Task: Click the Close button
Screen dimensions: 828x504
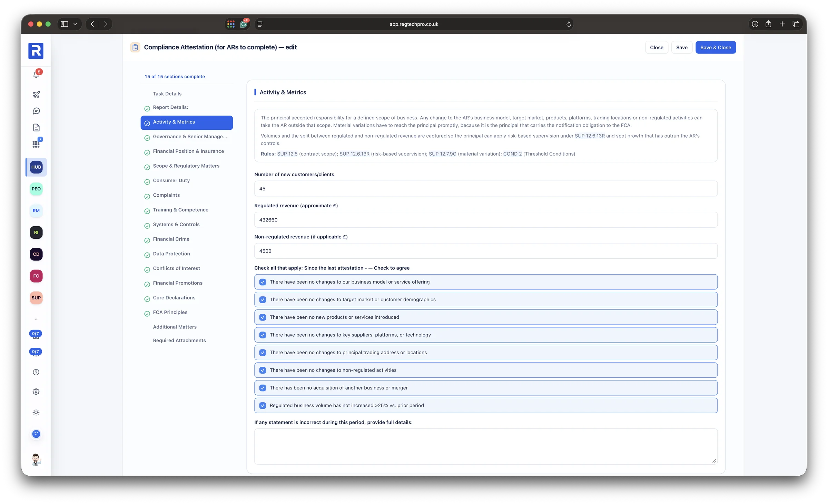Action: click(x=657, y=48)
